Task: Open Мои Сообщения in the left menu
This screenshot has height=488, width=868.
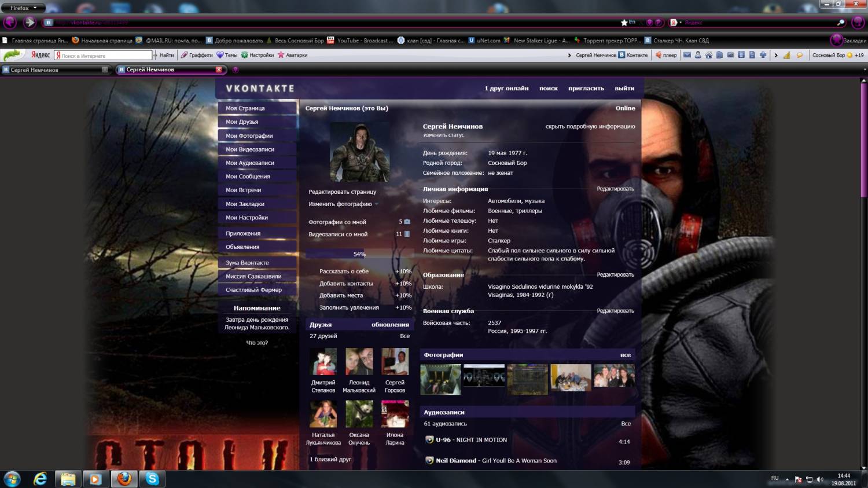Action: click(x=248, y=177)
